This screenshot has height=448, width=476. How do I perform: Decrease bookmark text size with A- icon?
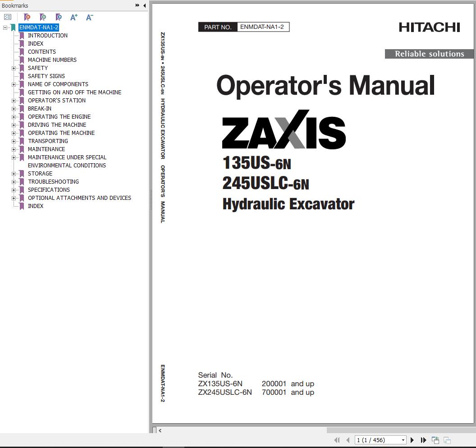click(90, 17)
